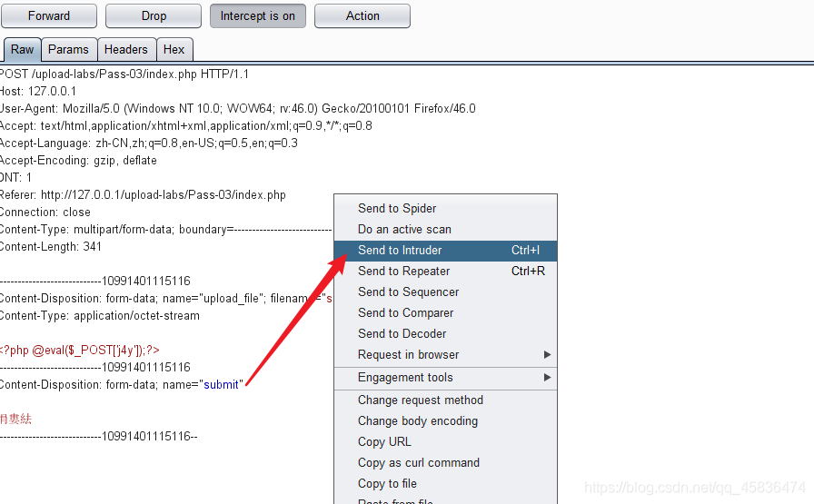Select Send to Decoder

tap(445, 334)
